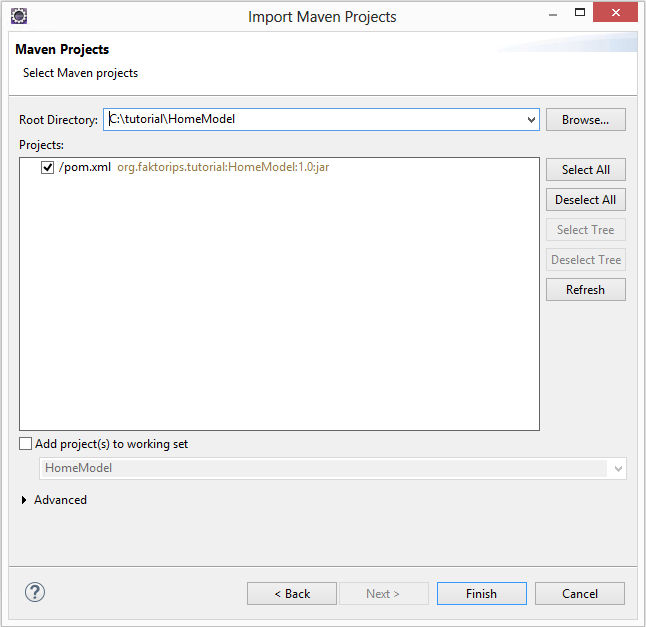Enable Add project(s) to working set
Viewport: 646px width, 627px height.
25,444
